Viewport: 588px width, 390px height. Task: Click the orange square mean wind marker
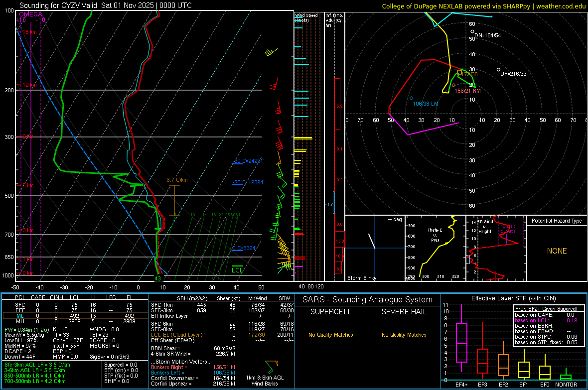click(459, 72)
